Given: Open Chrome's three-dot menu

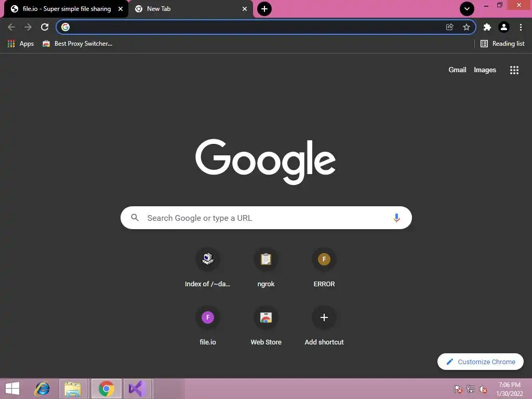Looking at the screenshot, I should tap(521, 27).
